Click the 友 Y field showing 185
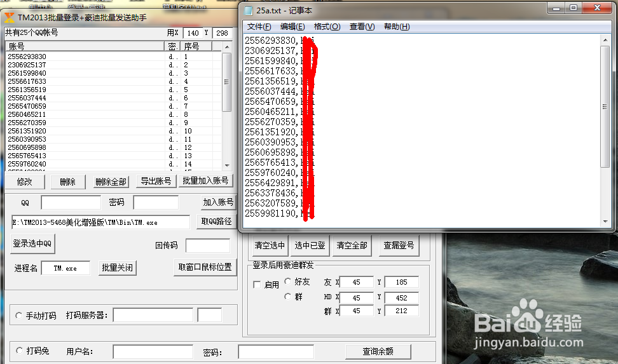 click(x=402, y=282)
